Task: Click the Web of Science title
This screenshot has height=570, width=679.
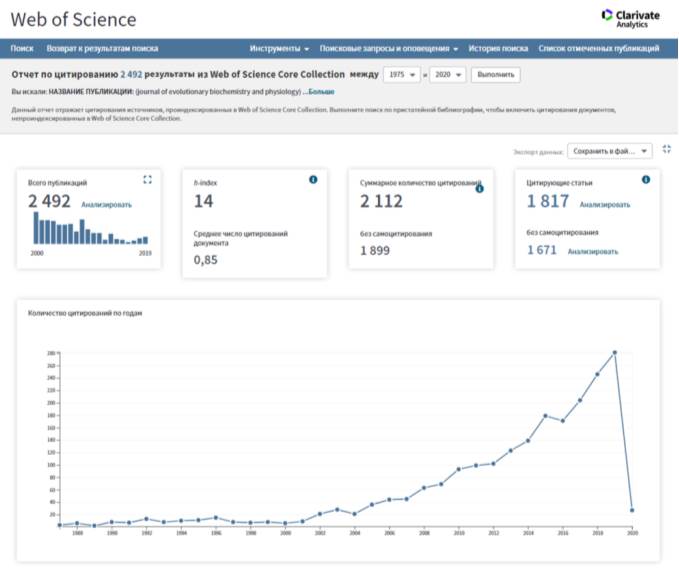Action: click(x=73, y=20)
